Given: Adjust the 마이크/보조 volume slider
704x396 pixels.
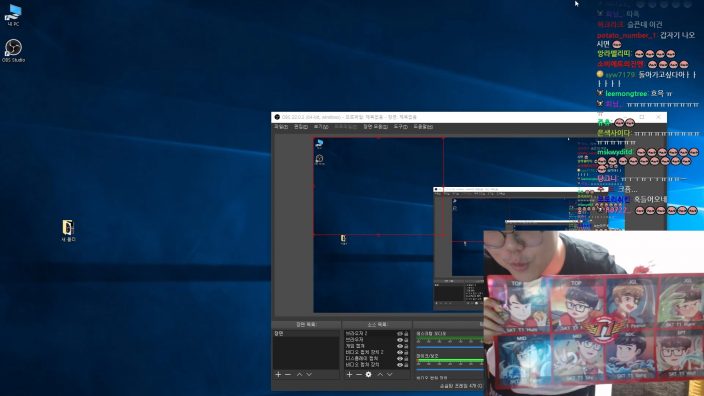Looking at the screenshot, I should (x=450, y=370).
